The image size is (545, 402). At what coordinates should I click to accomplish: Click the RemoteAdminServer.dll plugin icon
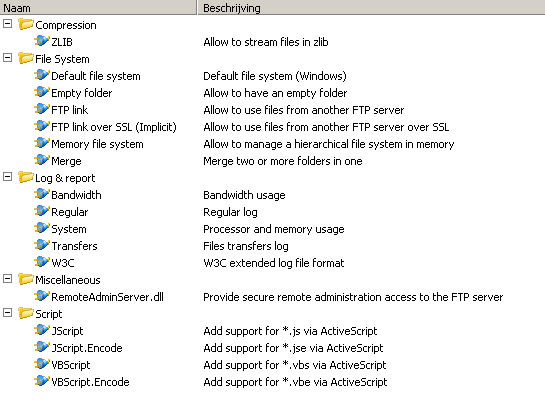42,296
